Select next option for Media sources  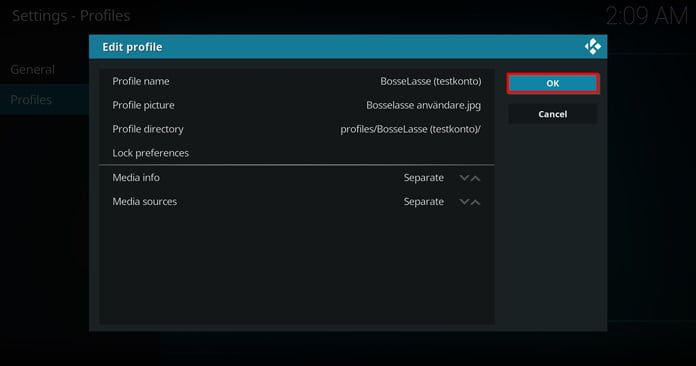pyautogui.click(x=475, y=202)
